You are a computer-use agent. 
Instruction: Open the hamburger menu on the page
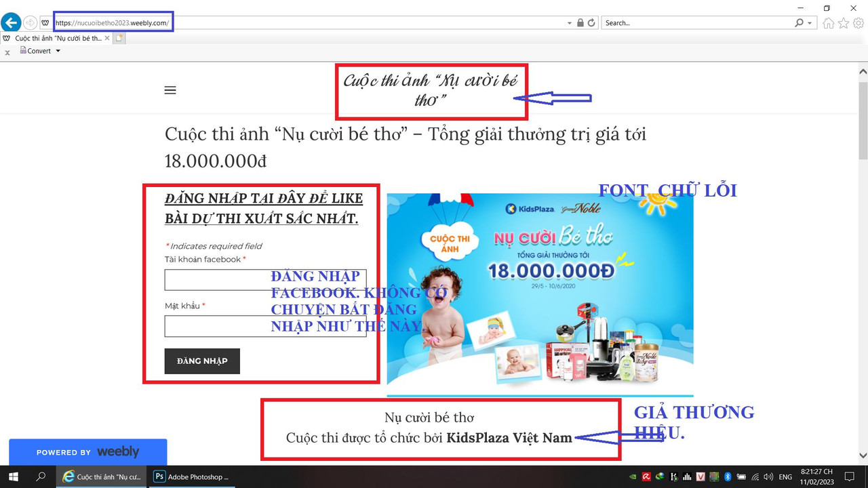[170, 90]
